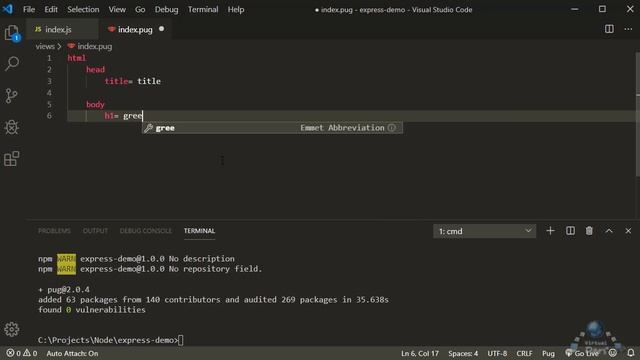
Task: Click the head tag on line 2
Action: 96,69
